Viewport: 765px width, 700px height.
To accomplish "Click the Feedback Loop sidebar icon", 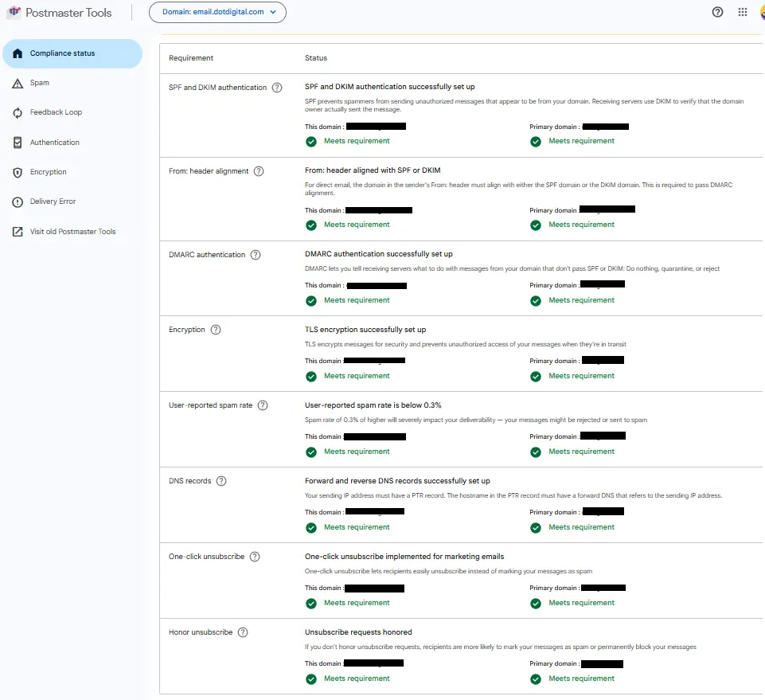I will 18,113.
